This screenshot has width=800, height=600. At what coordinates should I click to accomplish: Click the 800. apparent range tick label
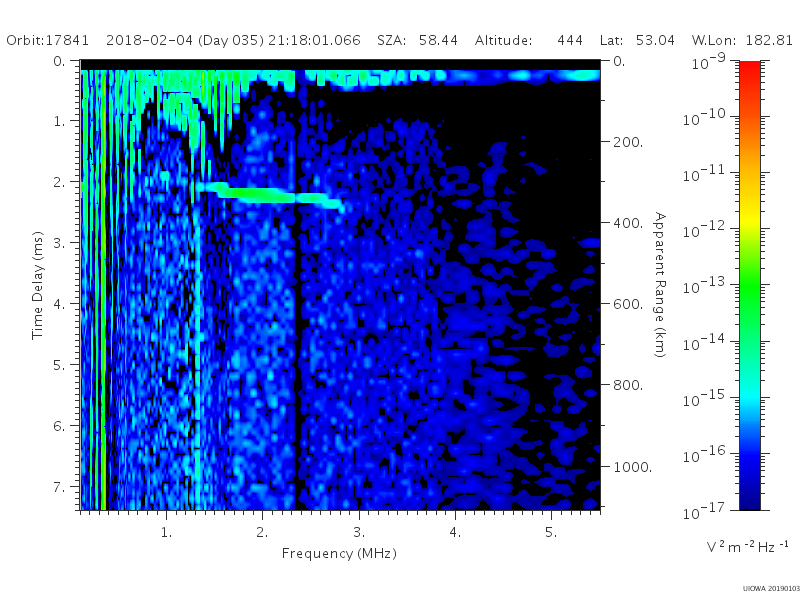click(628, 385)
